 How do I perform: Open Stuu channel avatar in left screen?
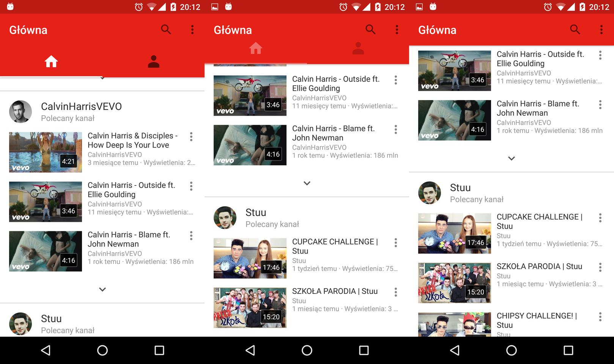coord(20,324)
